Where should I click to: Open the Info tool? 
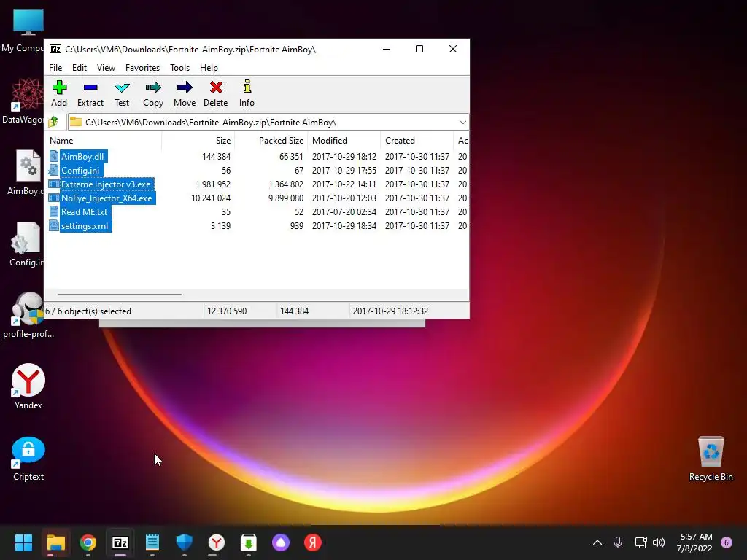(x=247, y=93)
